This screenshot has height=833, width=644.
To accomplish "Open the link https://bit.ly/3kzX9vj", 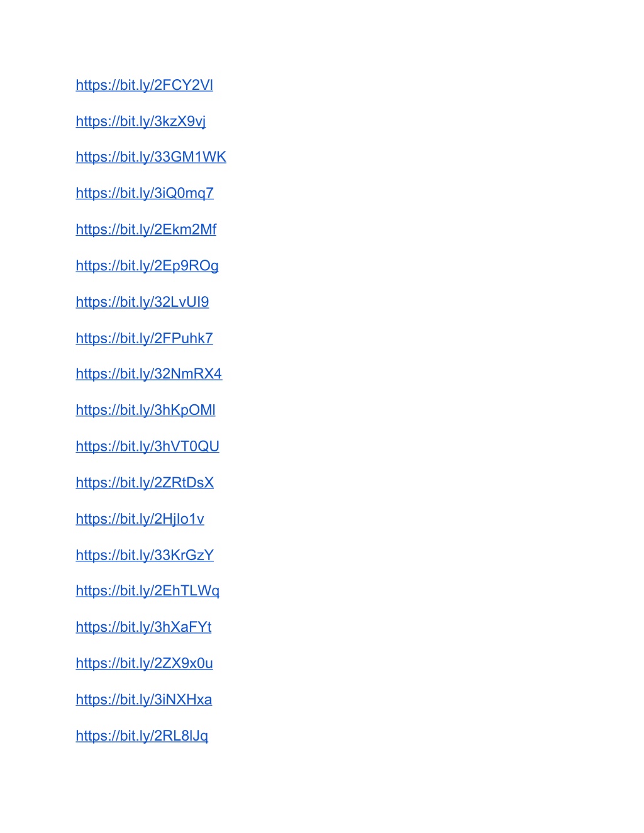I will [x=141, y=121].
